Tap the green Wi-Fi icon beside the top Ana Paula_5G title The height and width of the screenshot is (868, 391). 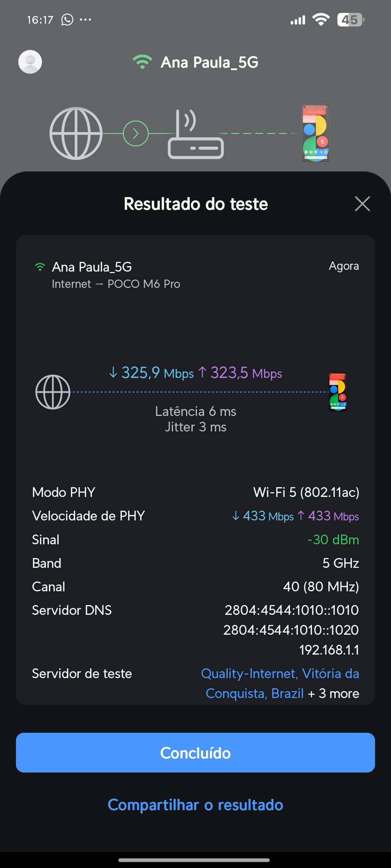(142, 62)
